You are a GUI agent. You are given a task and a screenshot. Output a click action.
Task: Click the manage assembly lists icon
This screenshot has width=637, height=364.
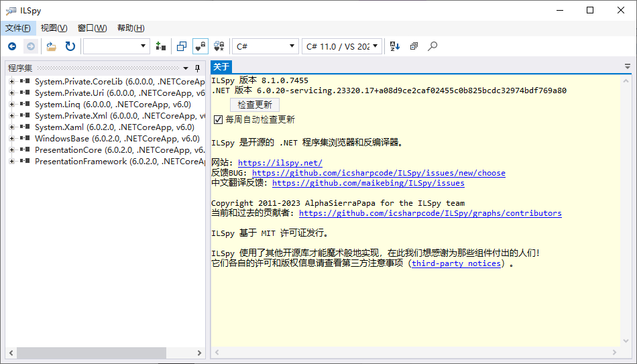[160, 46]
